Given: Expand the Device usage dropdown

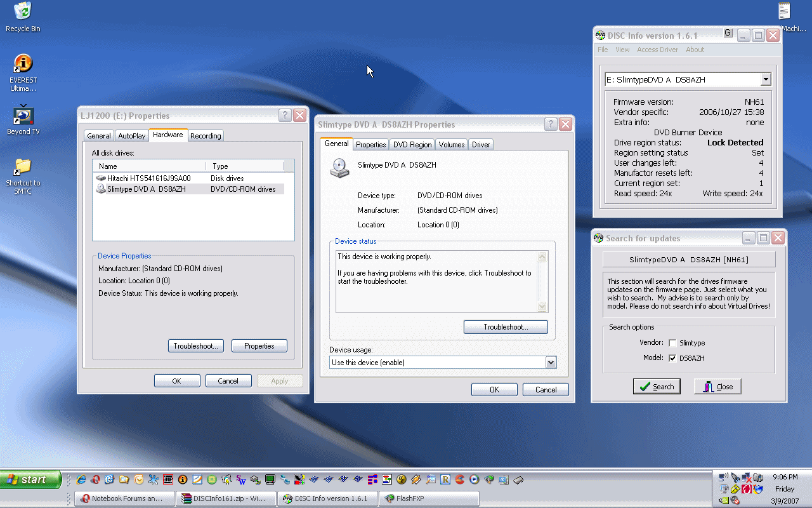Looking at the screenshot, I should [551, 363].
